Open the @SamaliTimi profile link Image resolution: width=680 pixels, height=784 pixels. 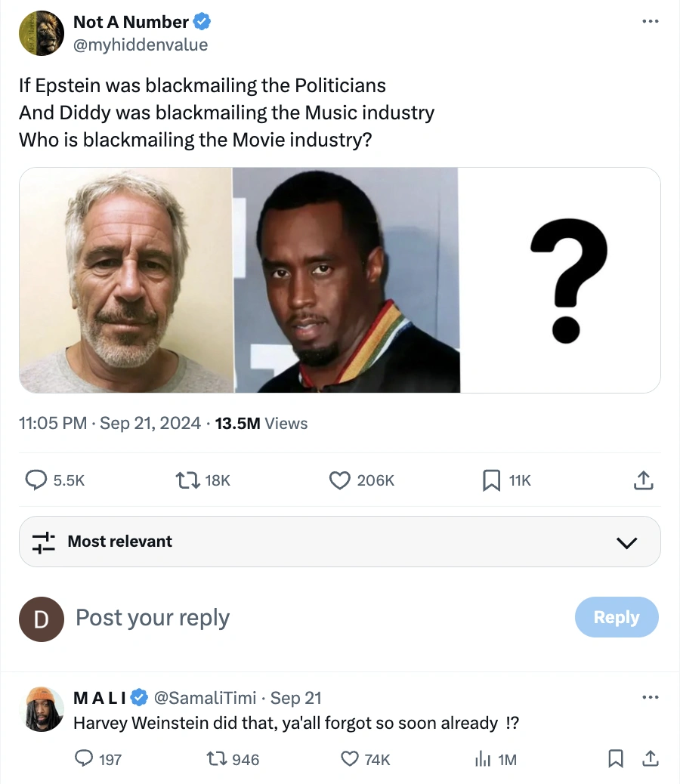[x=205, y=697]
